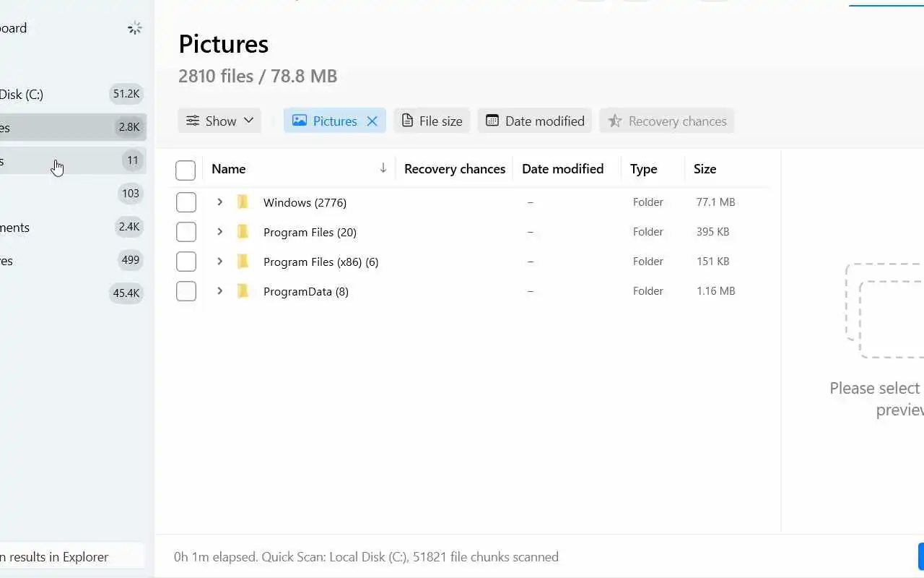Check the Windows (2776) folder checkbox
The height and width of the screenshot is (578, 924).
tap(186, 202)
